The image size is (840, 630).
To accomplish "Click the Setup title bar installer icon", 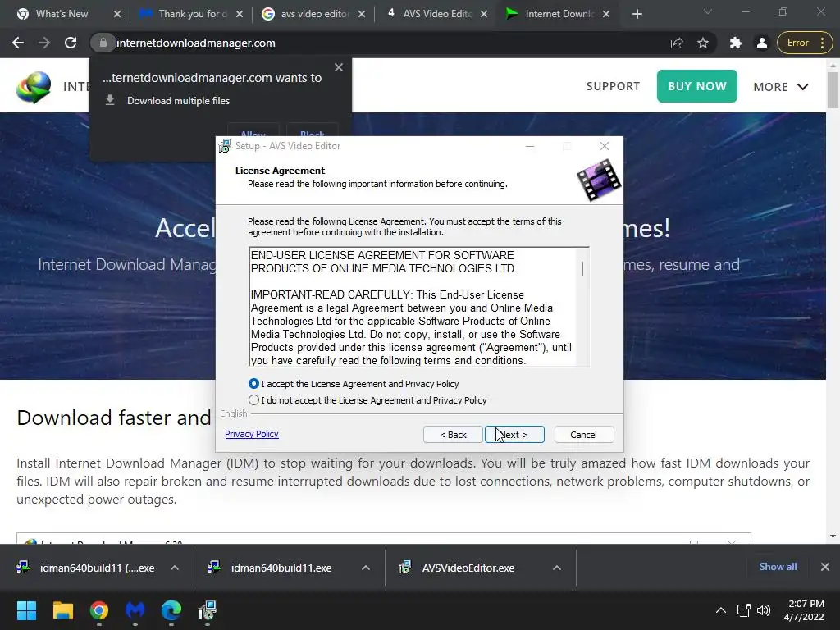I will pyautogui.click(x=226, y=146).
